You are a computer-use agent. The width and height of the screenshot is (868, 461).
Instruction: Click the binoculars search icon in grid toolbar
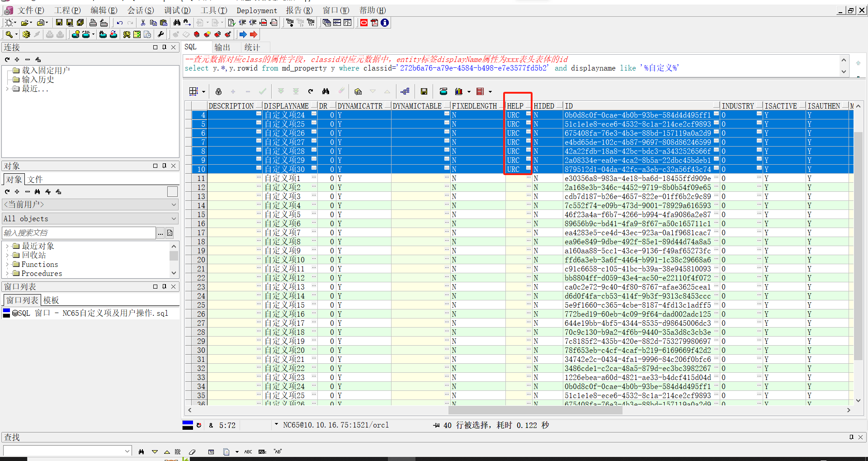[325, 91]
